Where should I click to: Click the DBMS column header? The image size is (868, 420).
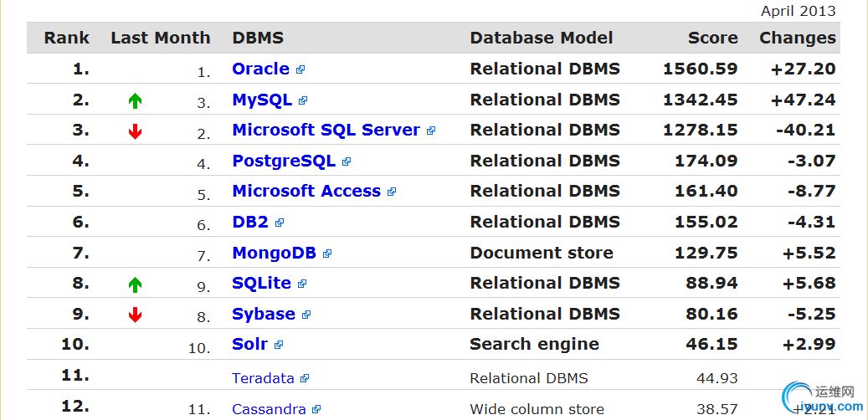(258, 38)
